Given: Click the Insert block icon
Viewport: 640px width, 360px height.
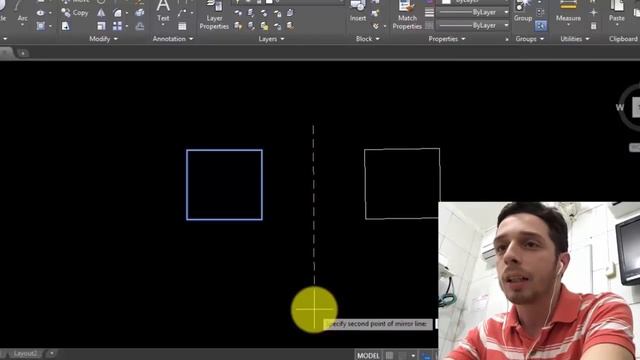Looking at the screenshot, I should pos(358,11).
